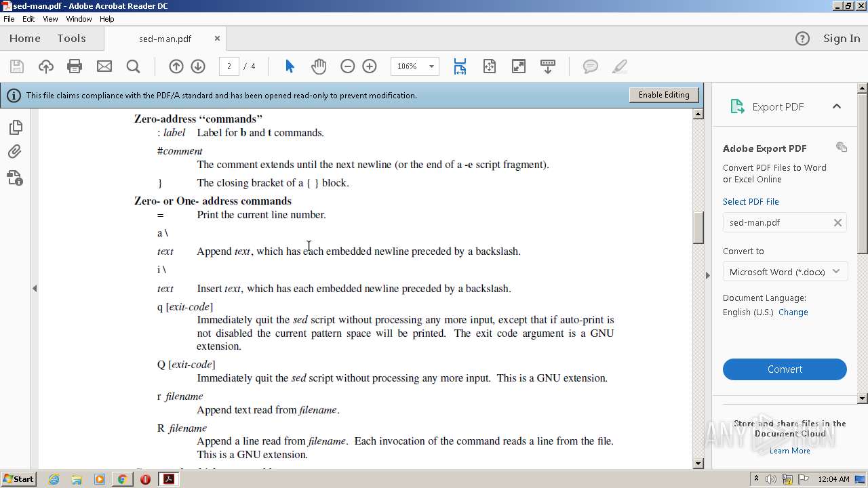Open the Window menu

tap(79, 19)
